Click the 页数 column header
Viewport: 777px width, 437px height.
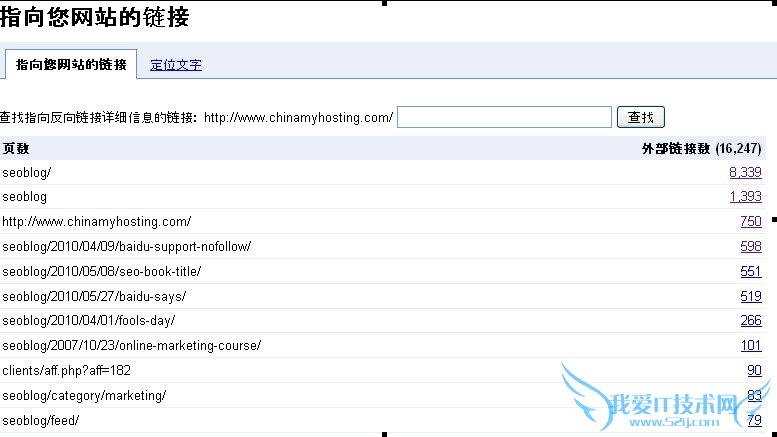(16, 148)
